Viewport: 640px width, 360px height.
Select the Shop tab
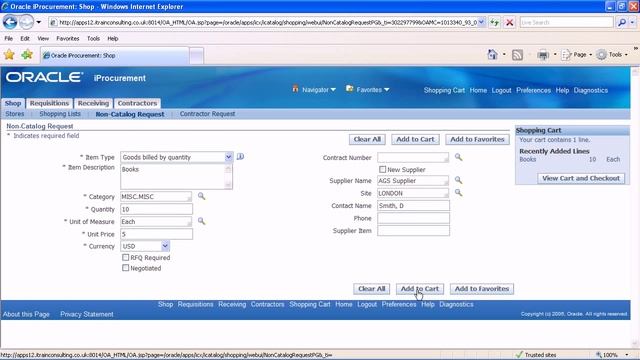point(13,103)
